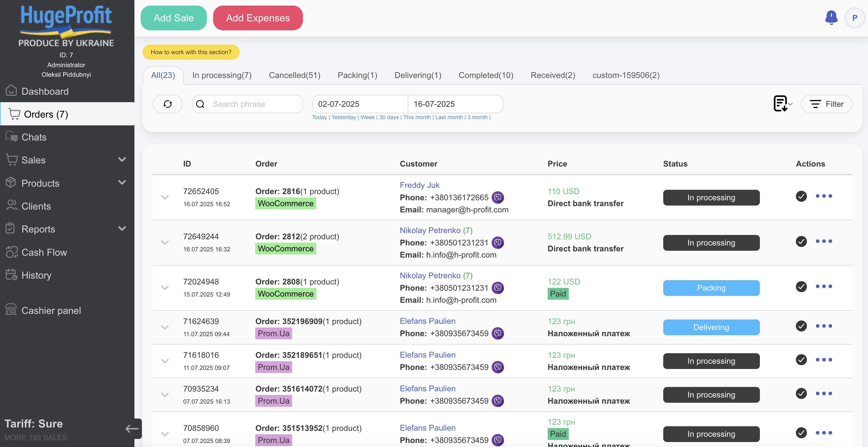
Task: Click Viber icon next to Freddy Juk's phone
Action: pos(498,197)
